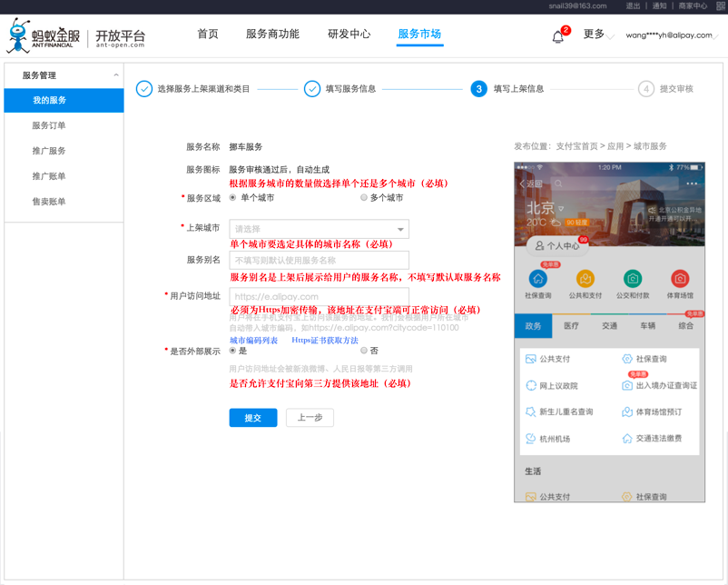Click the search icon in phone preview

(558, 183)
